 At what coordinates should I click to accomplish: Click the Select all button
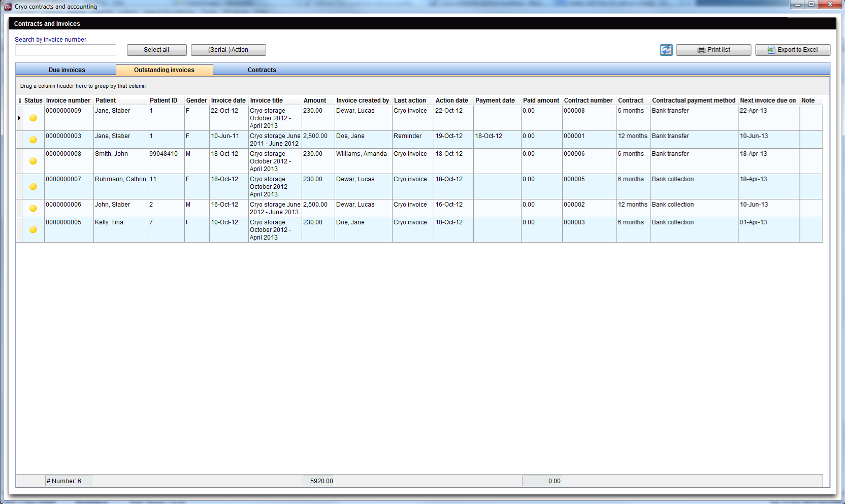click(156, 50)
